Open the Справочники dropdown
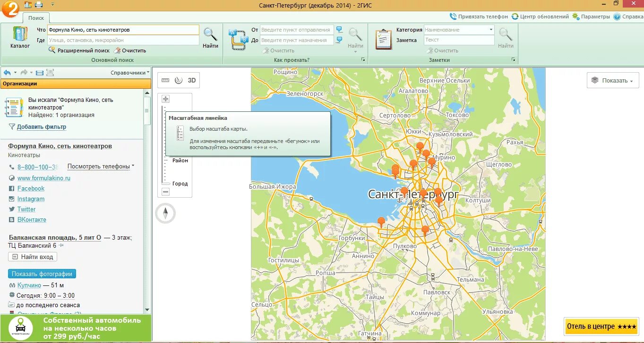 130,73
